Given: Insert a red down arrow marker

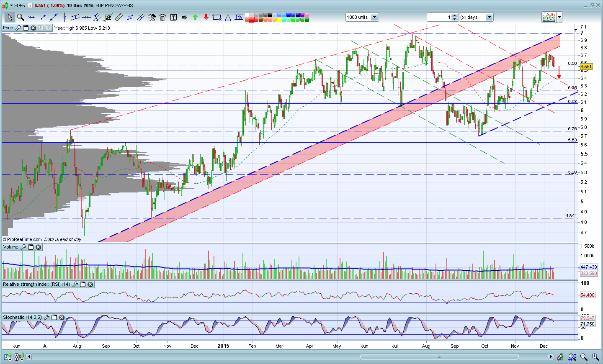Looking at the screenshot, I should click(206, 17).
